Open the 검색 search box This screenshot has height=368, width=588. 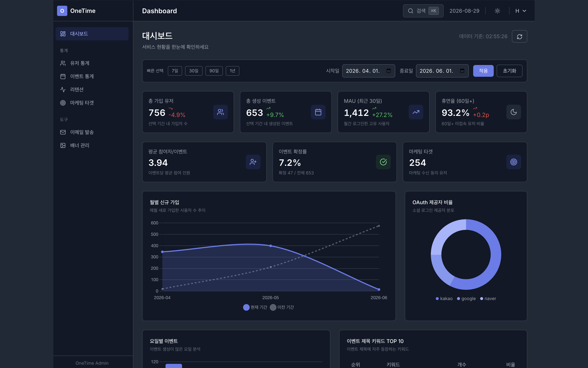click(x=423, y=11)
